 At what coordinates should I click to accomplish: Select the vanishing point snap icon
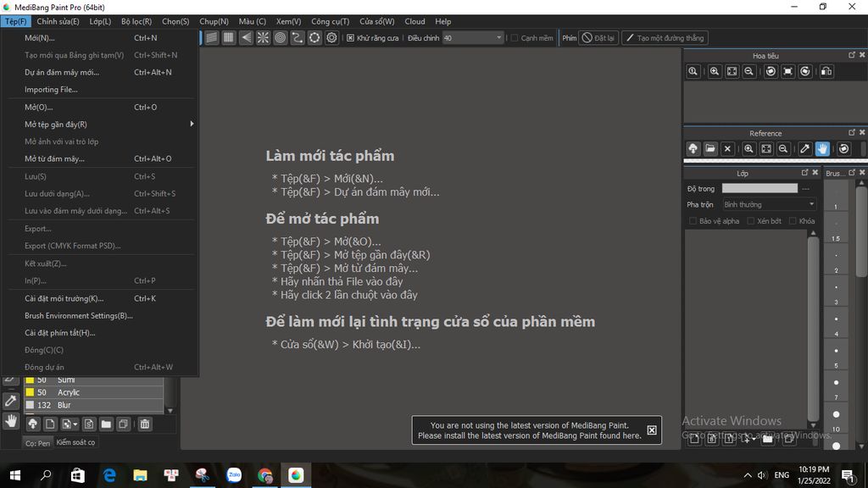[246, 37]
